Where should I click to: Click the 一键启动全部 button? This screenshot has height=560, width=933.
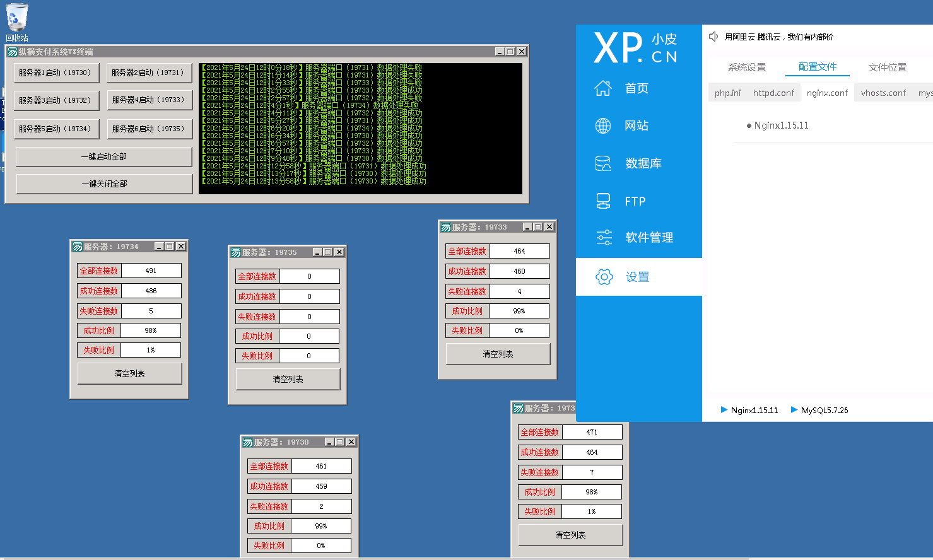coord(104,156)
